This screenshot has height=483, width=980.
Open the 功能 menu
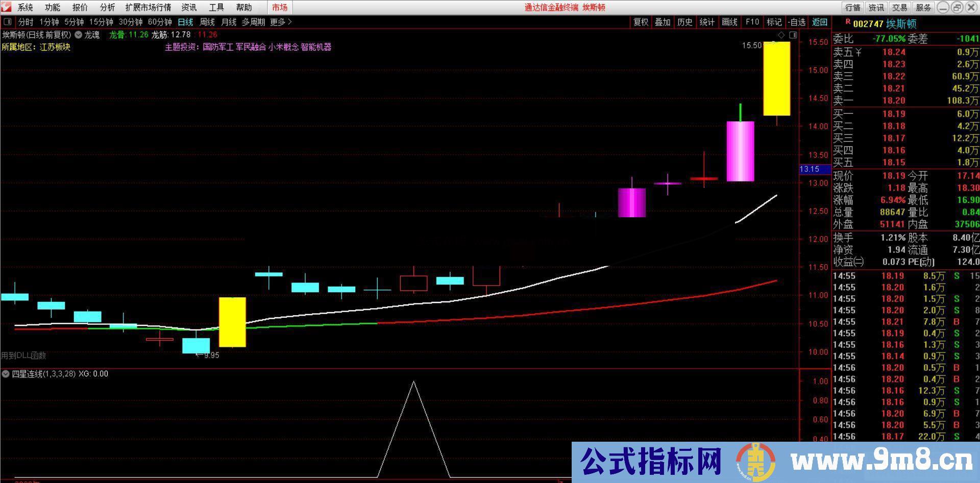[52, 7]
